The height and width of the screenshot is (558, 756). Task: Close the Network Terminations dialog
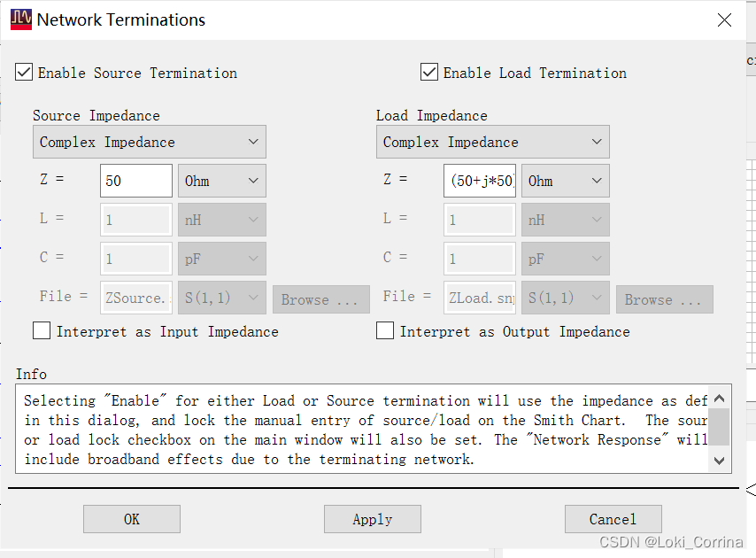click(724, 19)
